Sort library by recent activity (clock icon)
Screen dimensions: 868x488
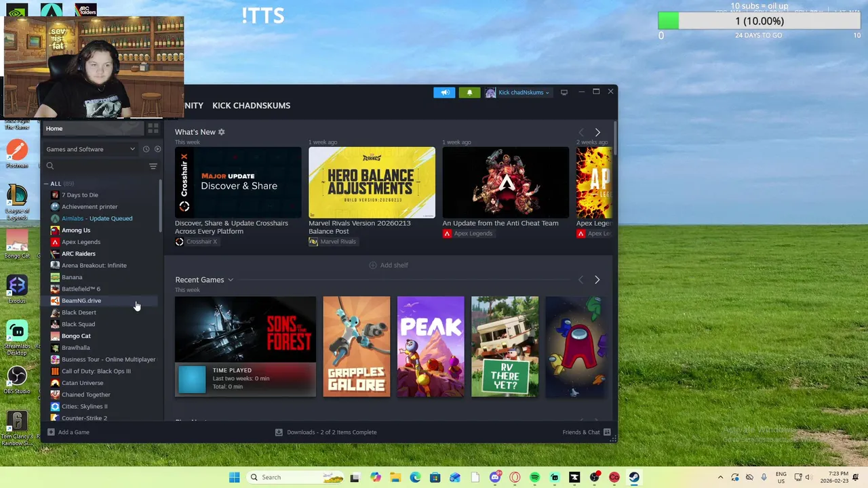pos(146,149)
